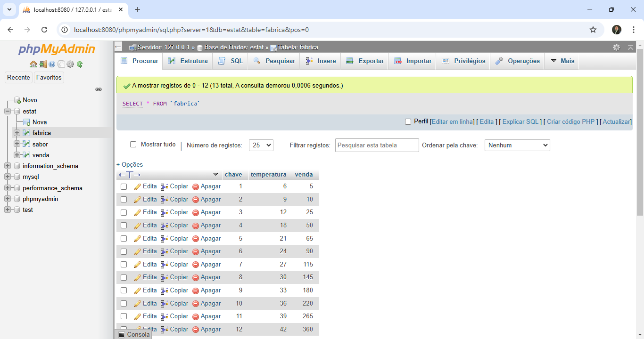Click the phpMyAdmin home icon
Viewport: 644px width, 339px height.
click(33, 65)
